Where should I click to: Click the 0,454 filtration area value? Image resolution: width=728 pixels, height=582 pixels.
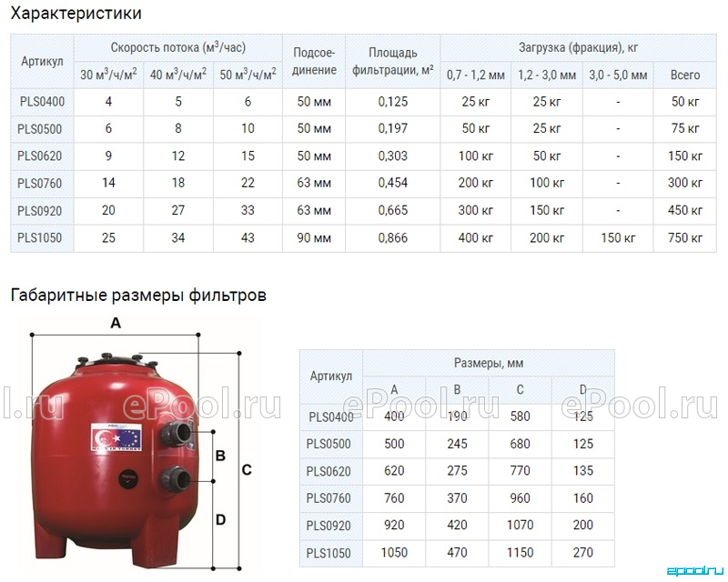(x=393, y=183)
